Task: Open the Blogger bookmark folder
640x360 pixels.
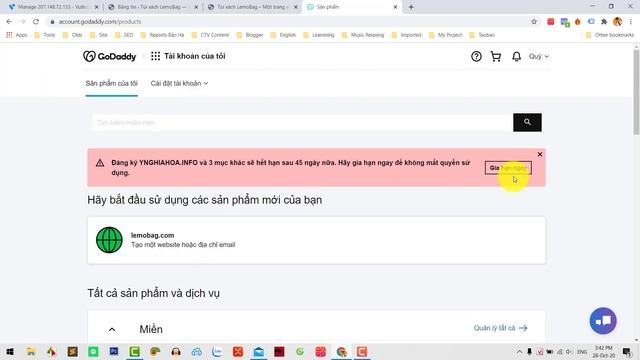Action: [250, 35]
